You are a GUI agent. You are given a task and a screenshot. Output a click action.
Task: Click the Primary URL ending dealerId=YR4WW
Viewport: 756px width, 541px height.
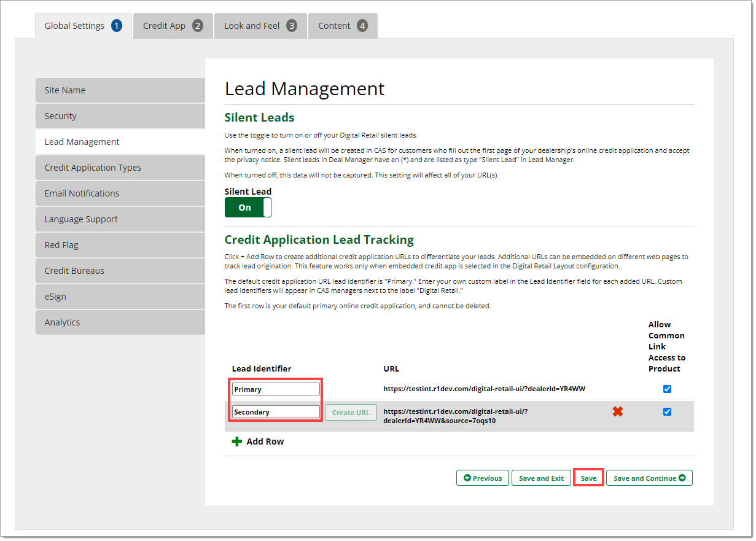pos(485,389)
